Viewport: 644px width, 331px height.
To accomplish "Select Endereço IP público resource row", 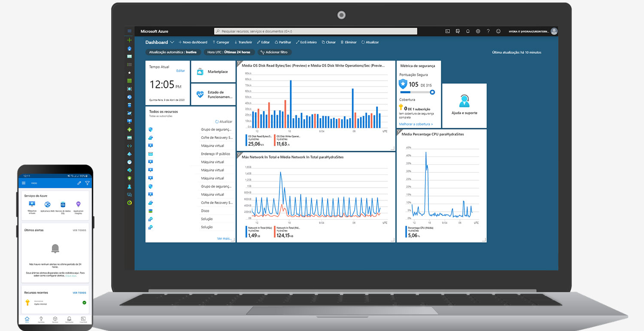I will point(190,154).
